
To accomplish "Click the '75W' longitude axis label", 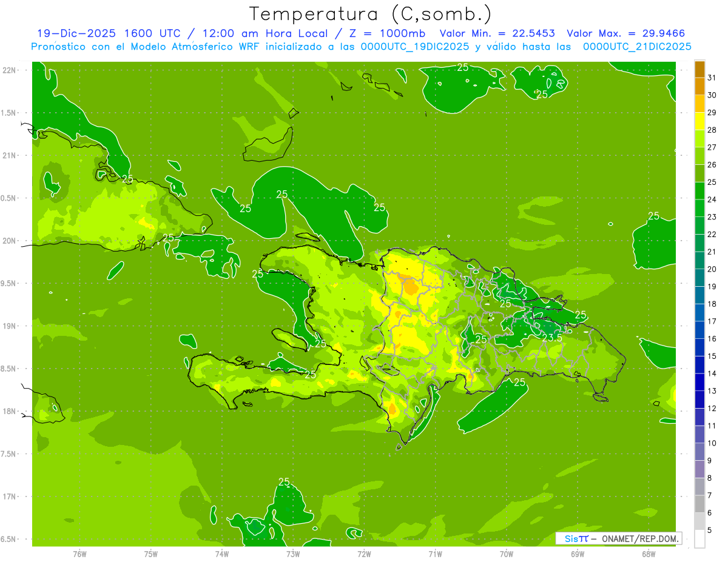I will (x=151, y=554).
